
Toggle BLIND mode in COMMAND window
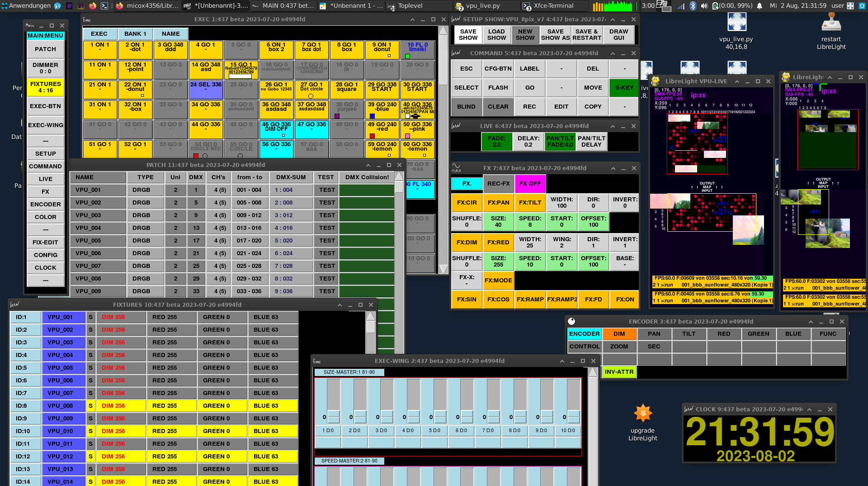point(466,107)
